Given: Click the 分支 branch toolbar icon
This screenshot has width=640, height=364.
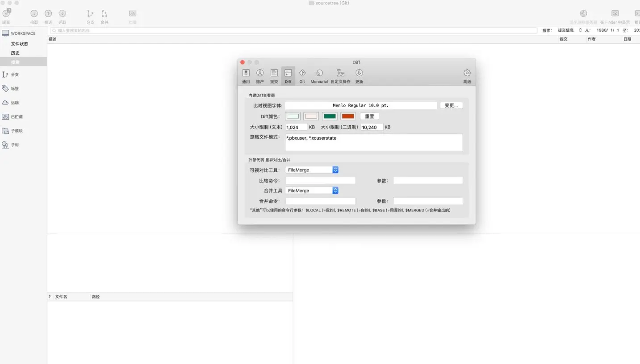Looking at the screenshot, I should [x=90, y=13].
